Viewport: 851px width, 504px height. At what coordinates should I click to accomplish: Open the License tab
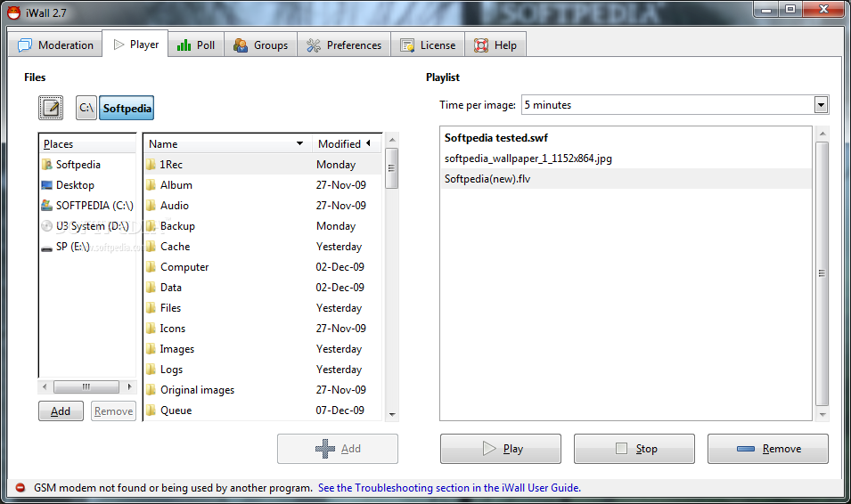[x=428, y=45]
